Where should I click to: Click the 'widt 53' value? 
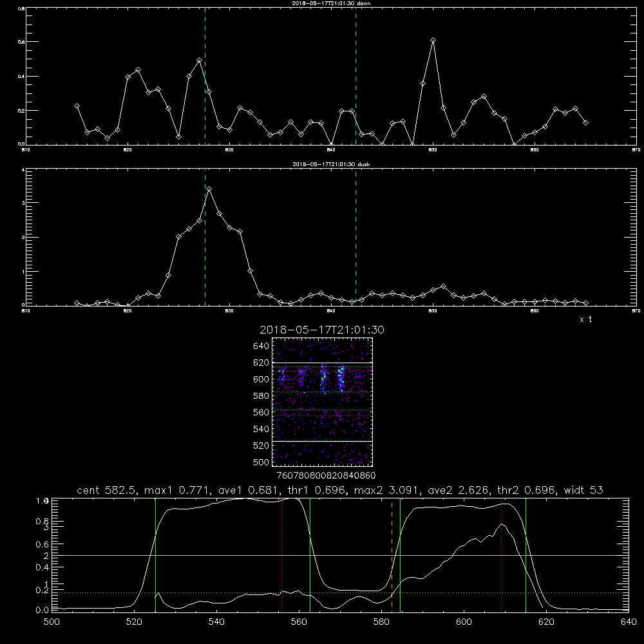coord(583,490)
